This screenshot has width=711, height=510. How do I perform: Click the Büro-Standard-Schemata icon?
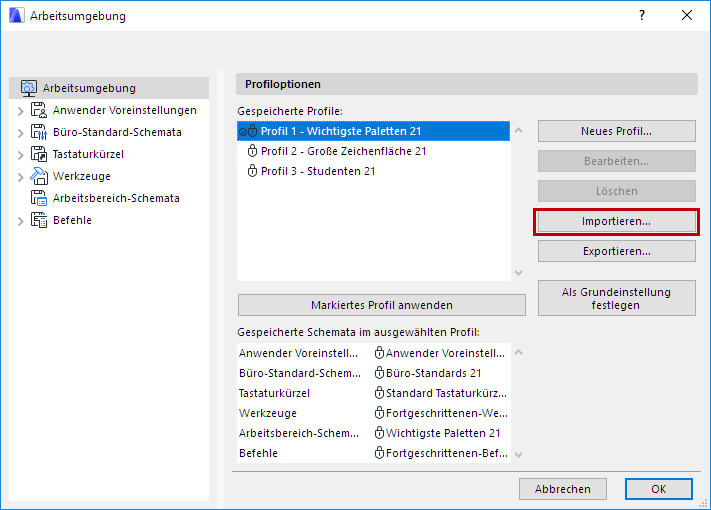(x=39, y=132)
